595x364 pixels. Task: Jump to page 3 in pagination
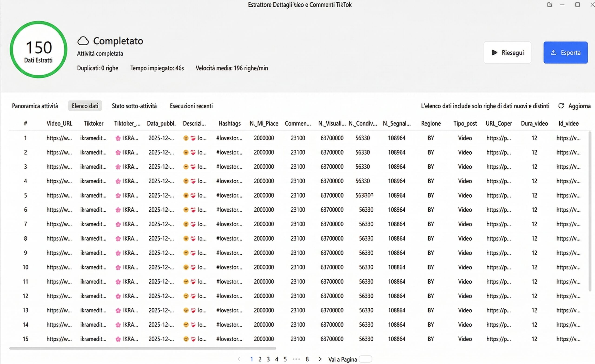pyautogui.click(x=268, y=359)
